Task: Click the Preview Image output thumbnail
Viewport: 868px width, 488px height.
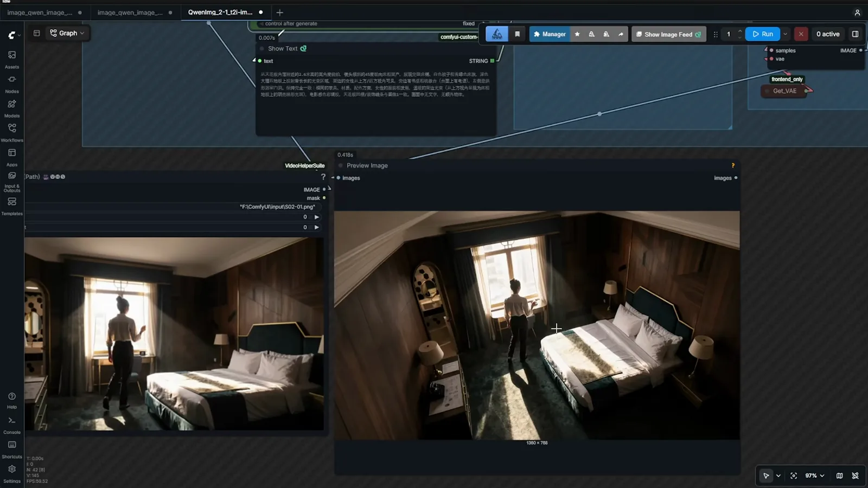Action: point(537,325)
